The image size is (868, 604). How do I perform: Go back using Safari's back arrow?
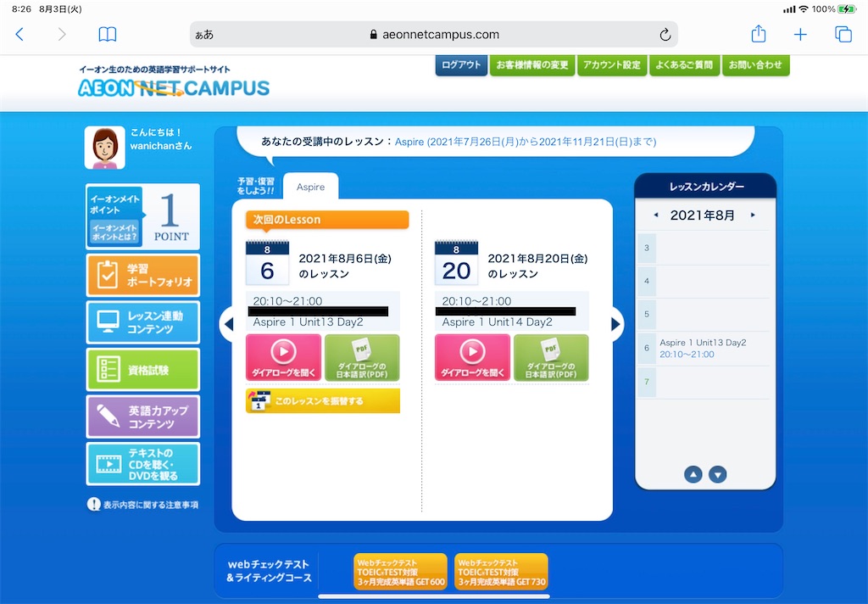point(19,34)
